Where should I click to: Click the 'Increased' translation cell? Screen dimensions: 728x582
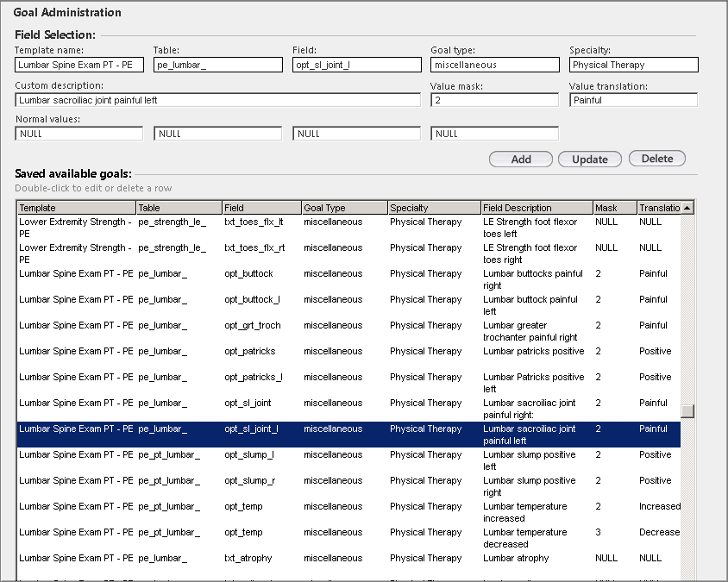[660, 506]
